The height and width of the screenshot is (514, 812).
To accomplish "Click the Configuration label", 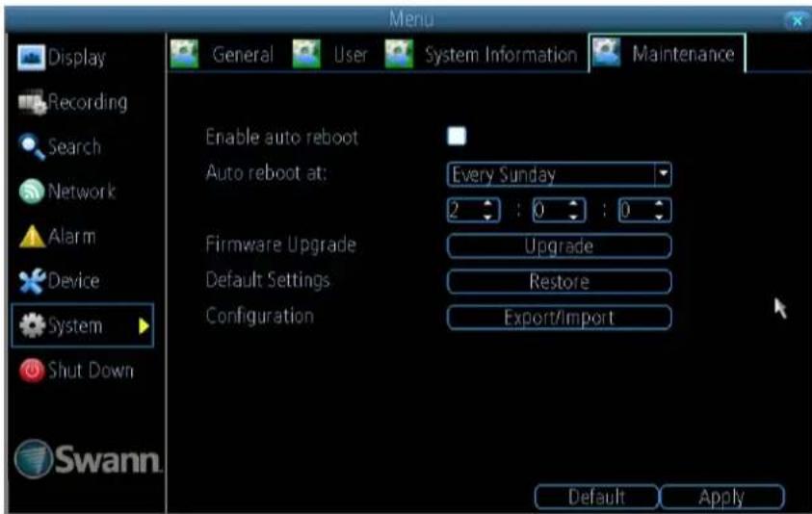I will [x=259, y=316].
